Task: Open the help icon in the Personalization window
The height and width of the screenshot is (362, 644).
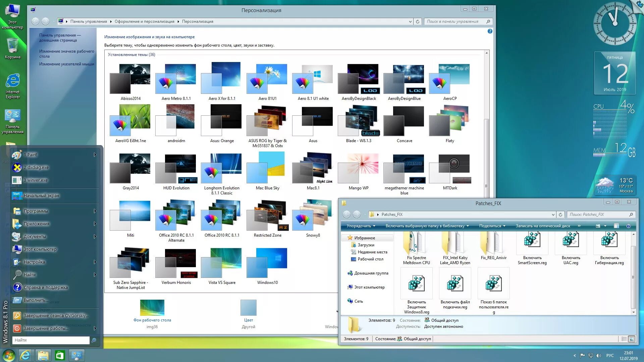Action: coord(490,31)
